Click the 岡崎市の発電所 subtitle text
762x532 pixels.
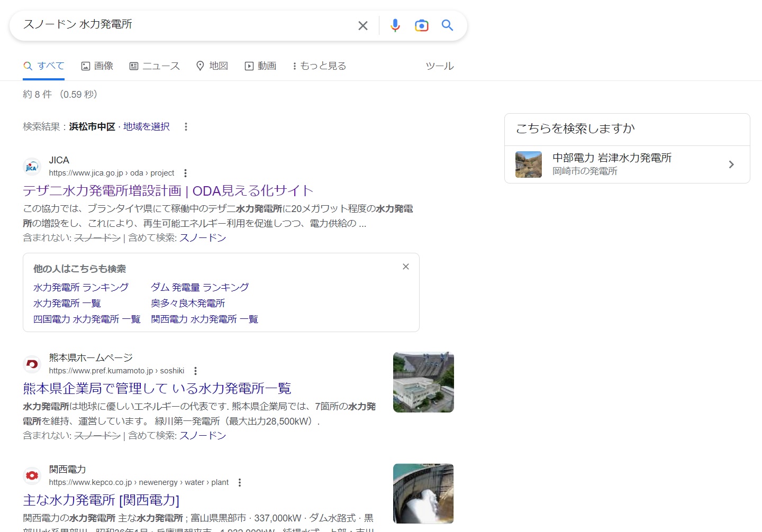[x=585, y=171]
